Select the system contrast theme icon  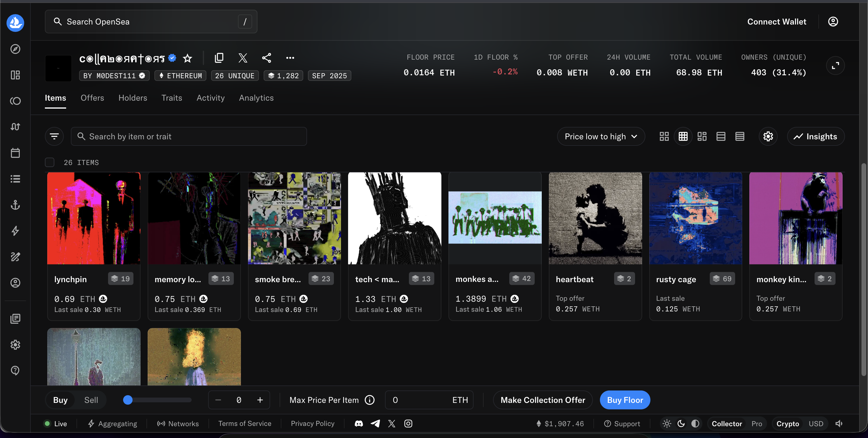click(695, 424)
